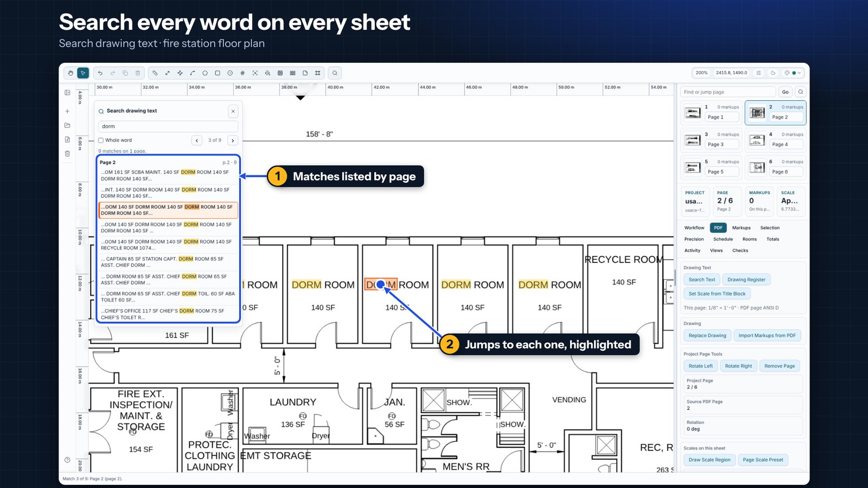The width and height of the screenshot is (868, 488).
Task: Open the Rooms tab
Action: coord(749,239)
